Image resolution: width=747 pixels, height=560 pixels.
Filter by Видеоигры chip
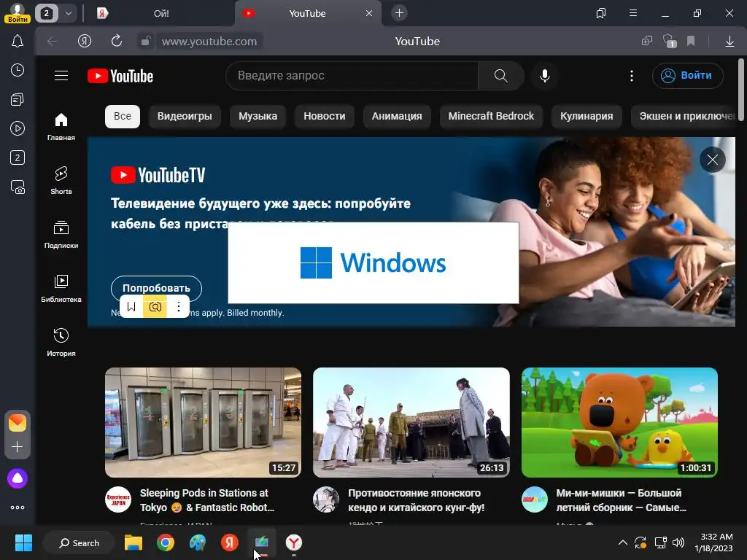(x=185, y=116)
